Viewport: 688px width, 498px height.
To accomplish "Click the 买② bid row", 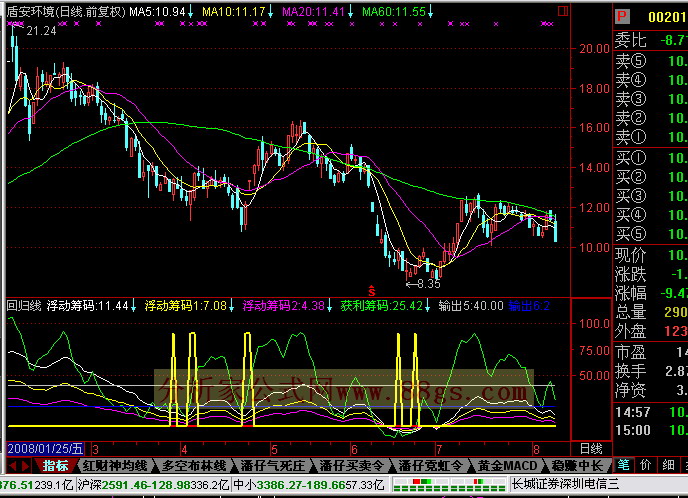I will (651, 177).
